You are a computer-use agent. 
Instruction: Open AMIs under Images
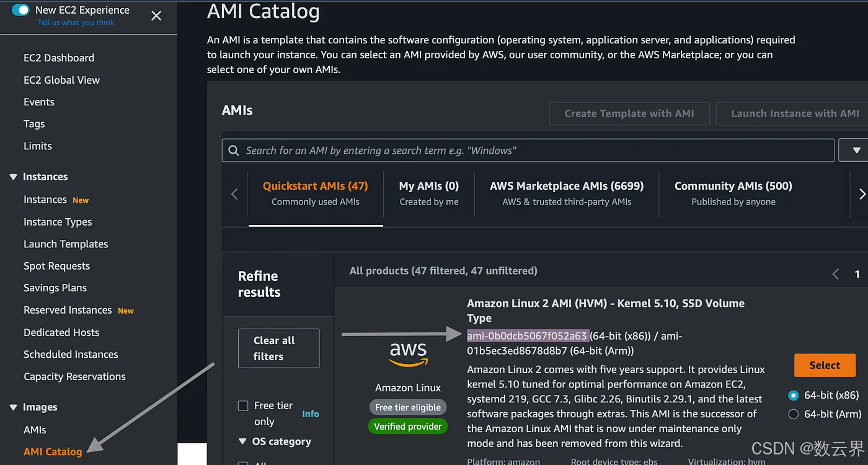pos(35,430)
